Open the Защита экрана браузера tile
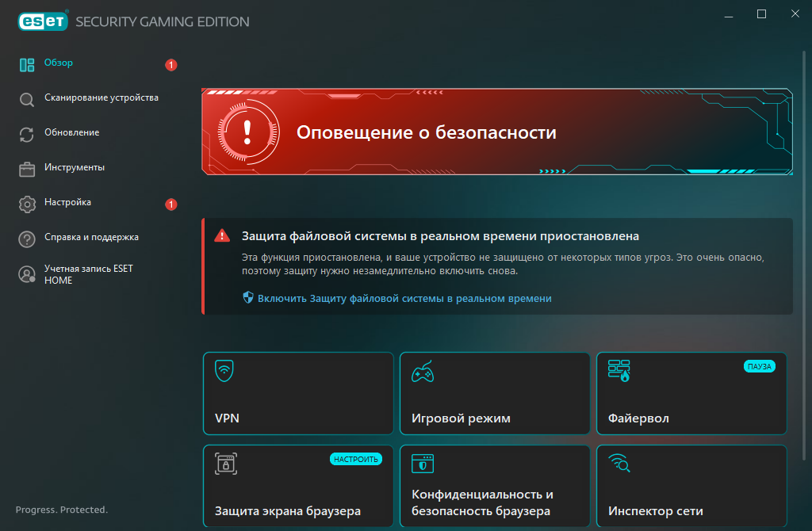Viewport: 812px width, 531px height. (298, 486)
